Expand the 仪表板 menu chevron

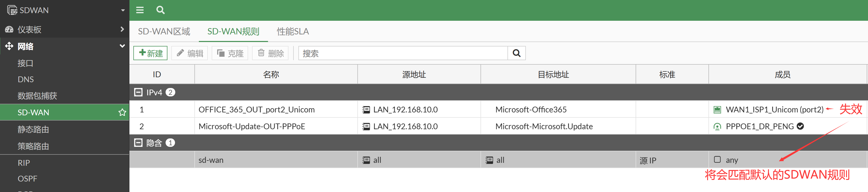pos(122,29)
